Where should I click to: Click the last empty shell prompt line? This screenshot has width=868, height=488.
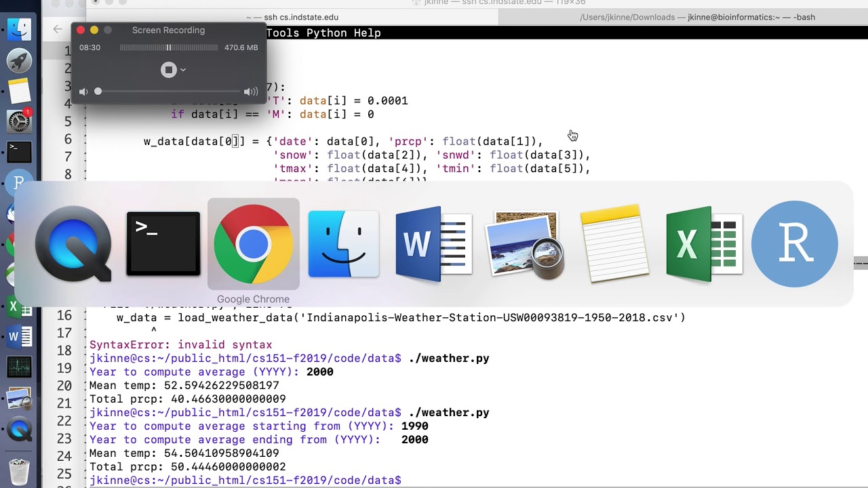coord(245,480)
